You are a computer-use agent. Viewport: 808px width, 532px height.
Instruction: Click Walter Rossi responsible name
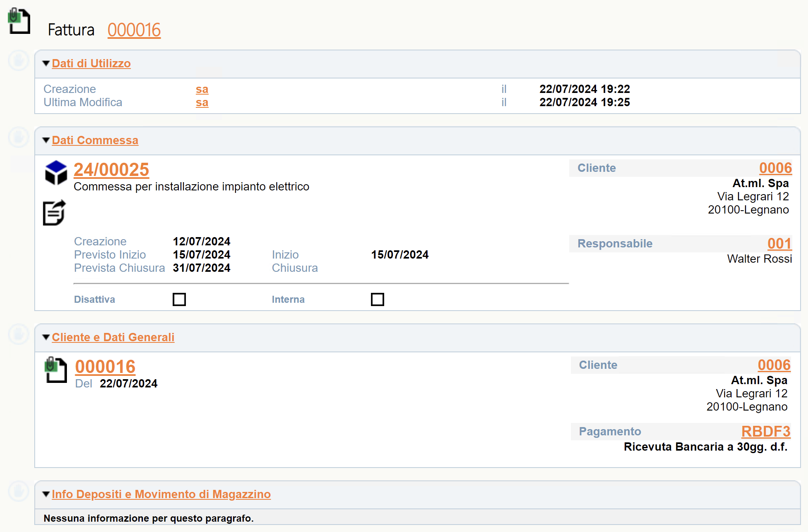(759, 259)
